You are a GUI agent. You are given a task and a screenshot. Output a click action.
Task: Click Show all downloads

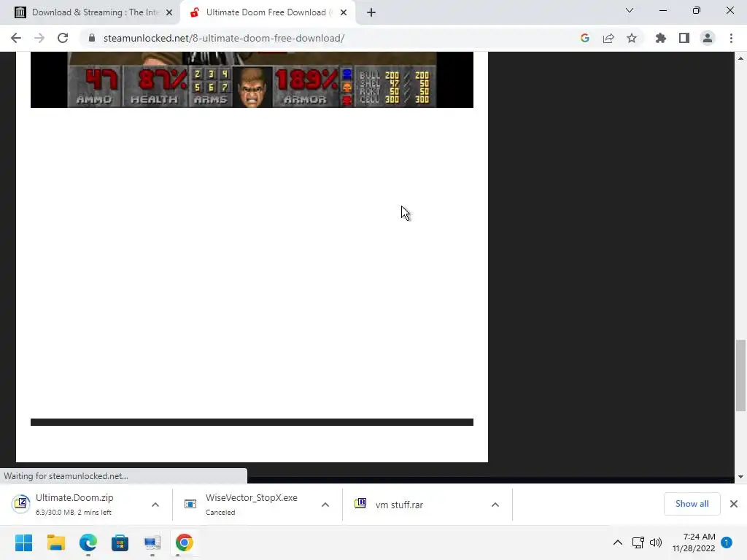692,504
